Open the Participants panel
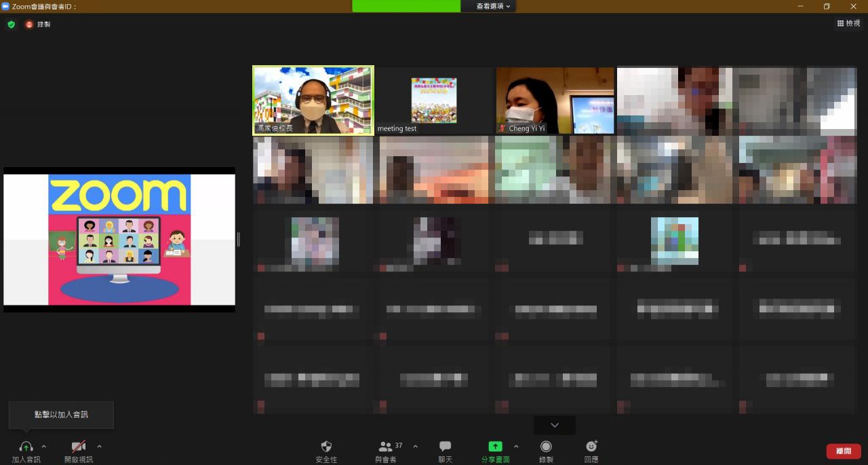The width and height of the screenshot is (868, 465). pos(386,447)
